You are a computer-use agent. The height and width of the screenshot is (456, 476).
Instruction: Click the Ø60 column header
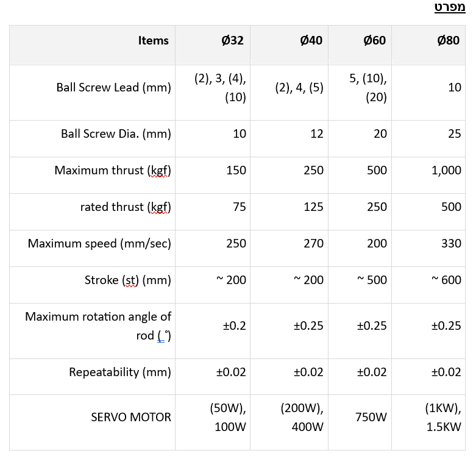click(x=374, y=41)
